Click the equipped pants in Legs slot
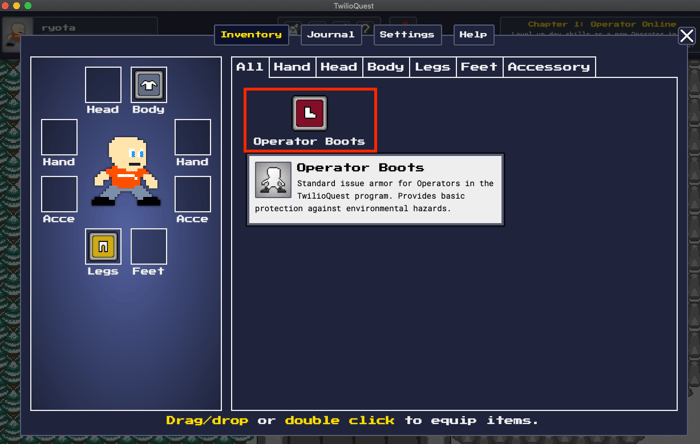Image resolution: width=700 pixels, height=444 pixels. [x=103, y=246]
